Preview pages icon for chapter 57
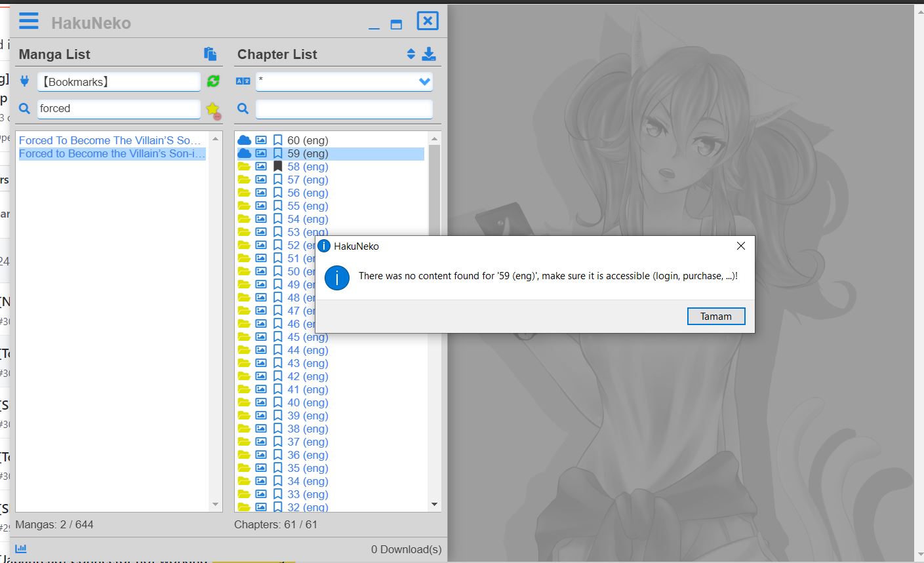 pyautogui.click(x=261, y=180)
